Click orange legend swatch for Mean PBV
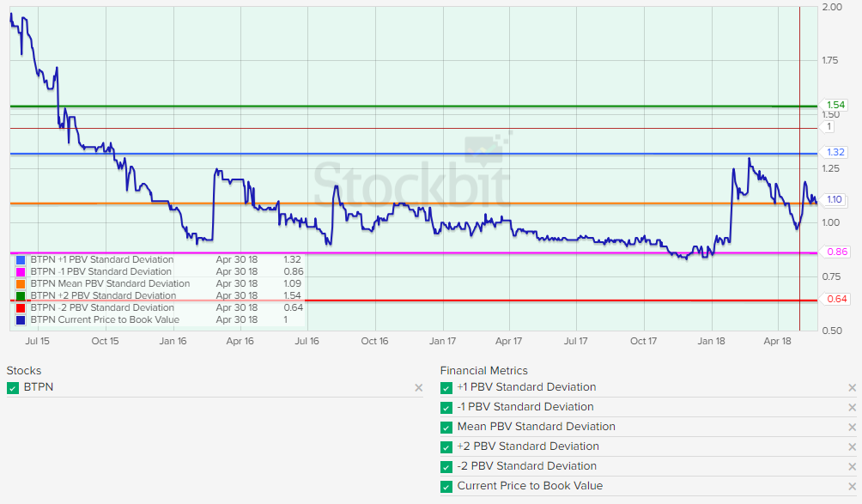 (21, 284)
